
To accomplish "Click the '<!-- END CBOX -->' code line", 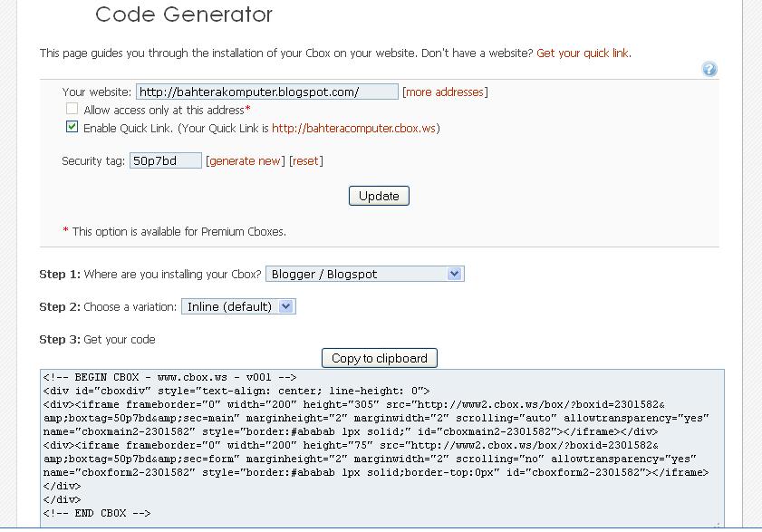I will click(97, 513).
